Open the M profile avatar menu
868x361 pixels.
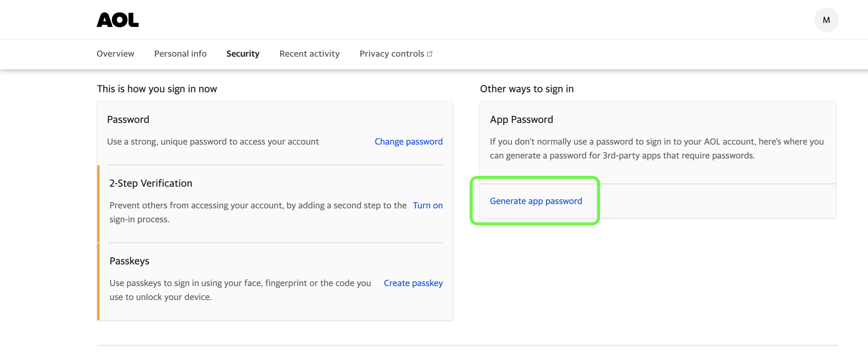click(826, 20)
